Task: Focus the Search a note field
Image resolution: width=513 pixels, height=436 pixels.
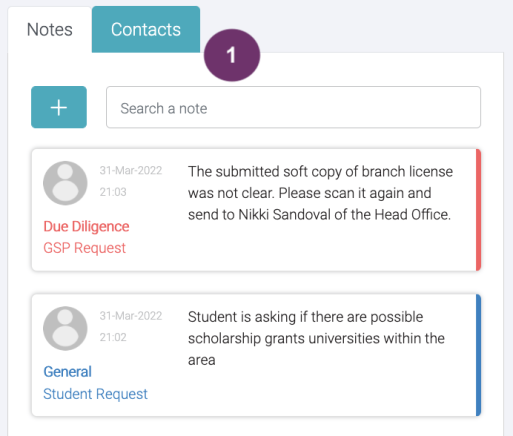Action: (293, 107)
